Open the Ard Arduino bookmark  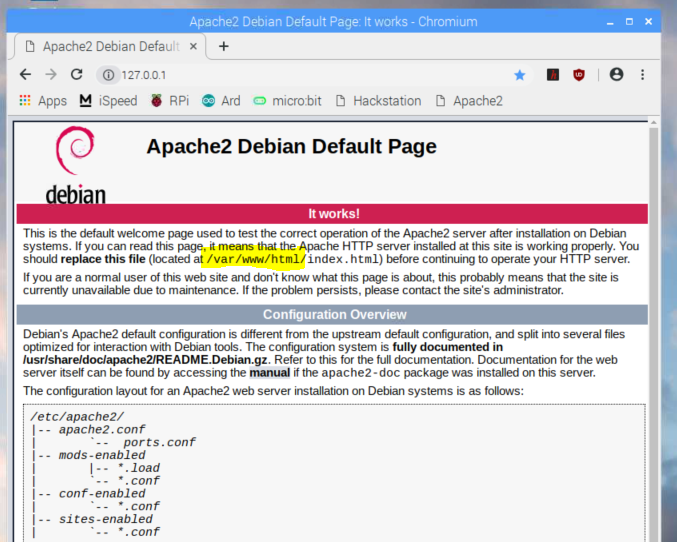click(x=221, y=101)
